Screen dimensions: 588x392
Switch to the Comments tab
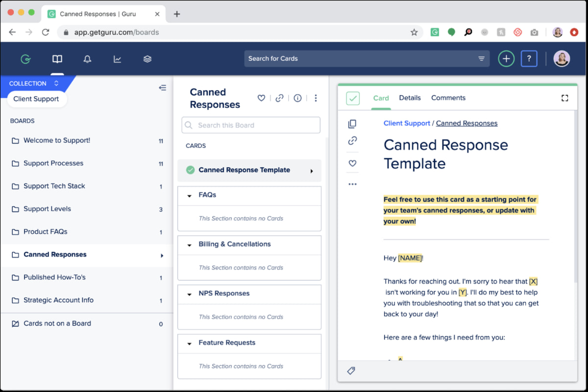[448, 98]
